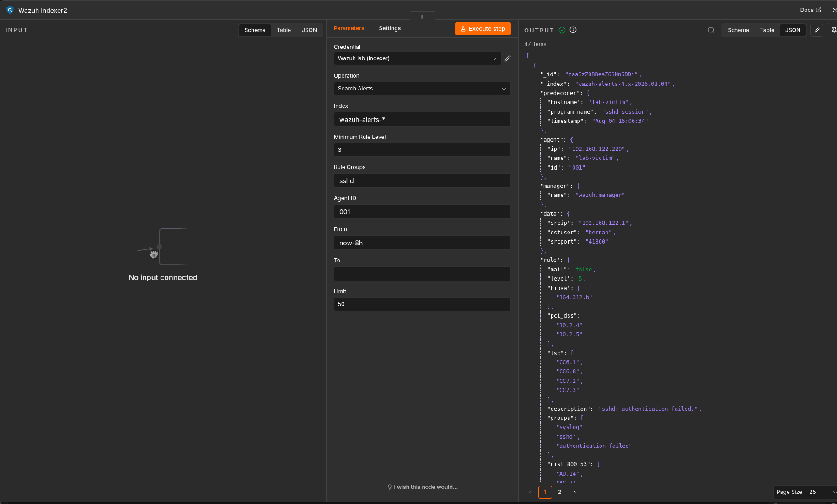837x504 pixels.
Task: Click the "192.168.122.229" ip value
Action: pyautogui.click(x=597, y=149)
